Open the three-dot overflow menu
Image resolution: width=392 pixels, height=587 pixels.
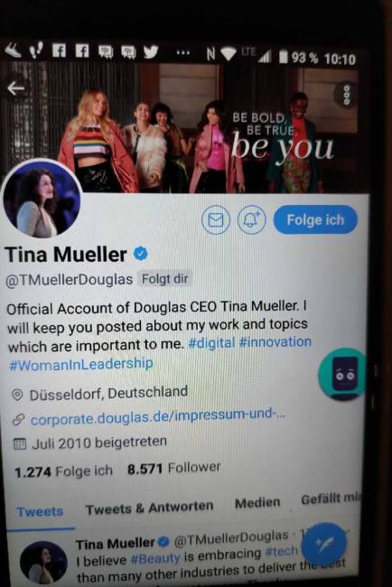[x=347, y=94]
